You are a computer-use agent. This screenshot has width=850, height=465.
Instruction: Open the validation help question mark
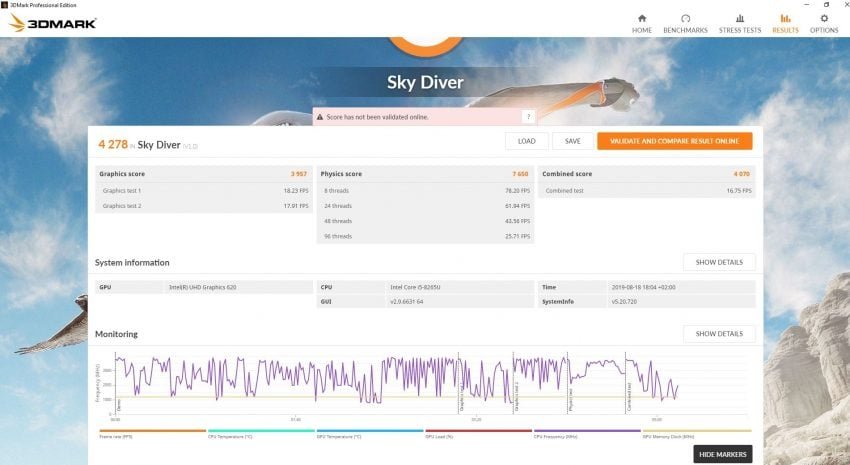[x=528, y=117]
